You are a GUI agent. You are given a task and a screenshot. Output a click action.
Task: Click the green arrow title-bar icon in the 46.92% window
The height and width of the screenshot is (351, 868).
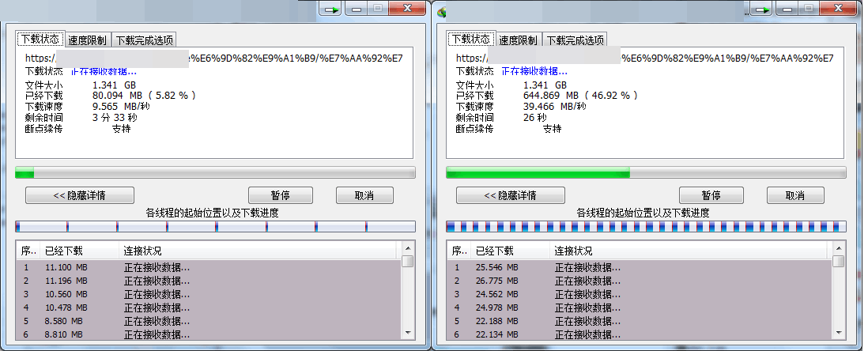tap(763, 9)
